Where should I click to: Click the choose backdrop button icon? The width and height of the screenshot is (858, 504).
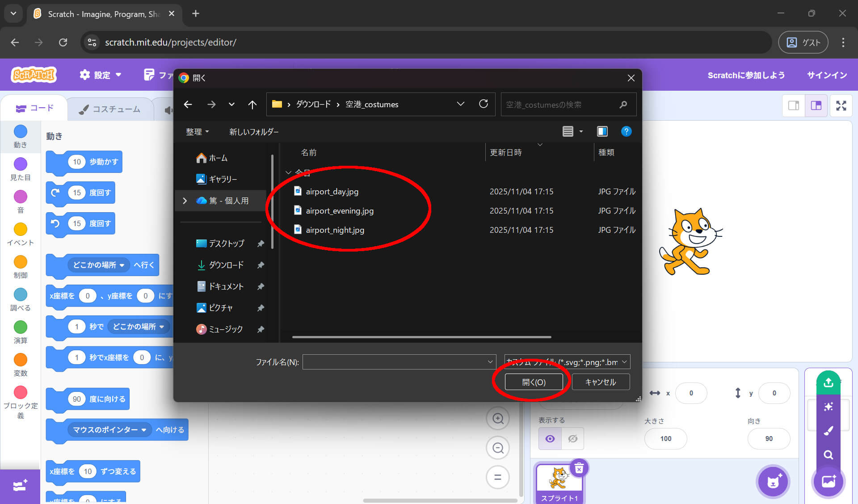(x=828, y=482)
